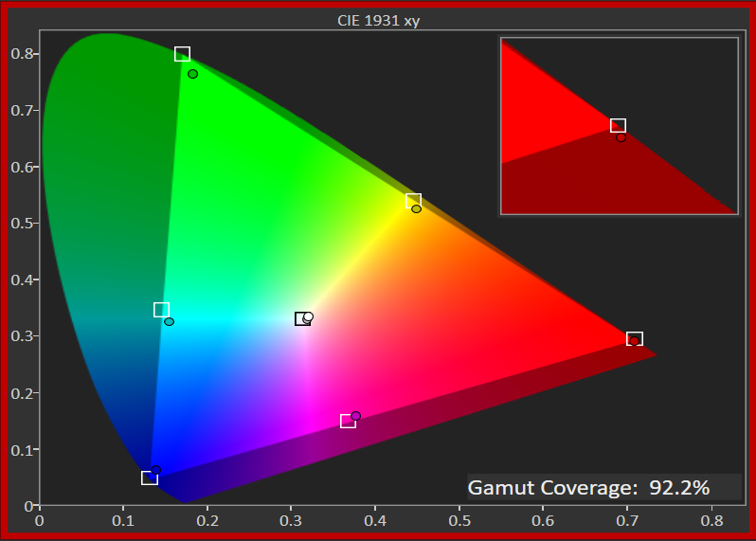Click the red primary target square in main chart
Screen dimensions: 756x541
pyautogui.click(x=636, y=338)
